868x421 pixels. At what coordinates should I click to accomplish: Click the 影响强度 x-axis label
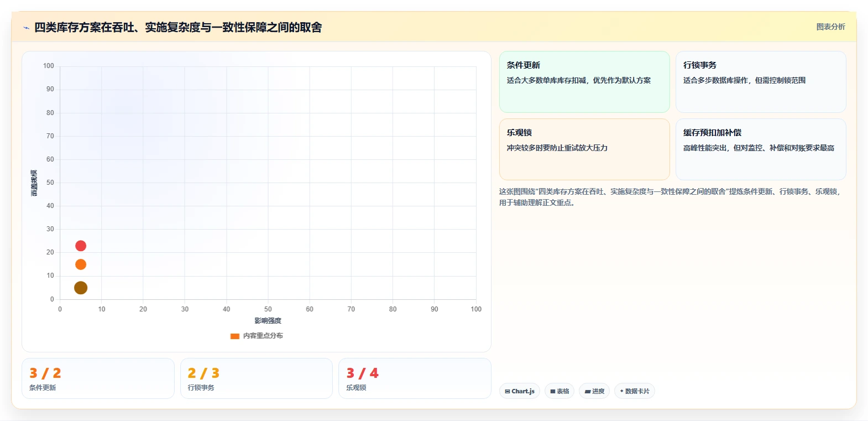[x=268, y=321]
